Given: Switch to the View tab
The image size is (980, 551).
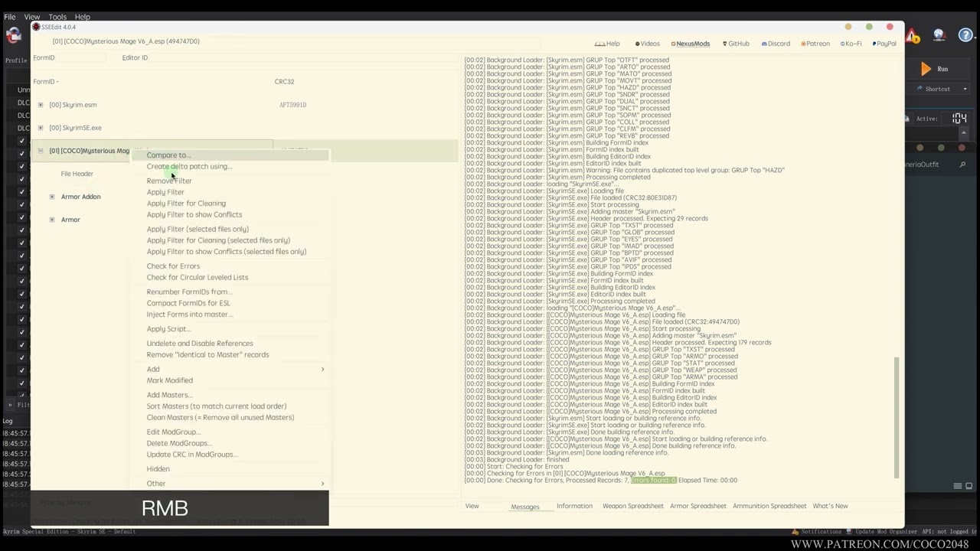Looking at the screenshot, I should pyautogui.click(x=472, y=506).
